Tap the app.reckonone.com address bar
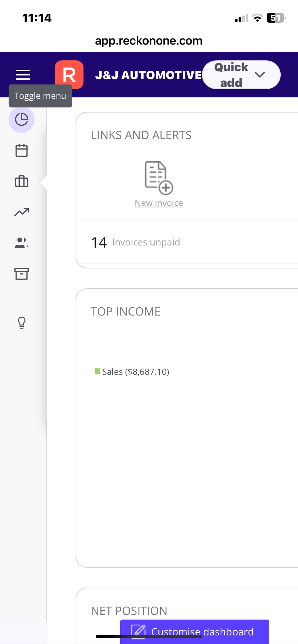 coord(149,41)
